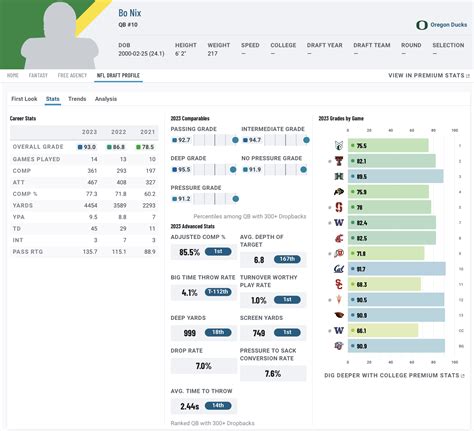Click the 85.5% adjusted completion value
Screen dimensions: 474x431
point(189,252)
